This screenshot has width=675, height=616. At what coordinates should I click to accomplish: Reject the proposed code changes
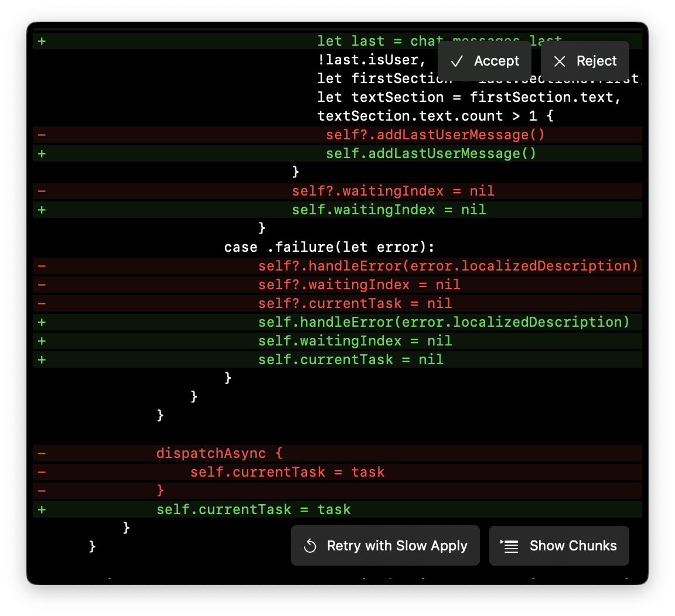point(585,60)
